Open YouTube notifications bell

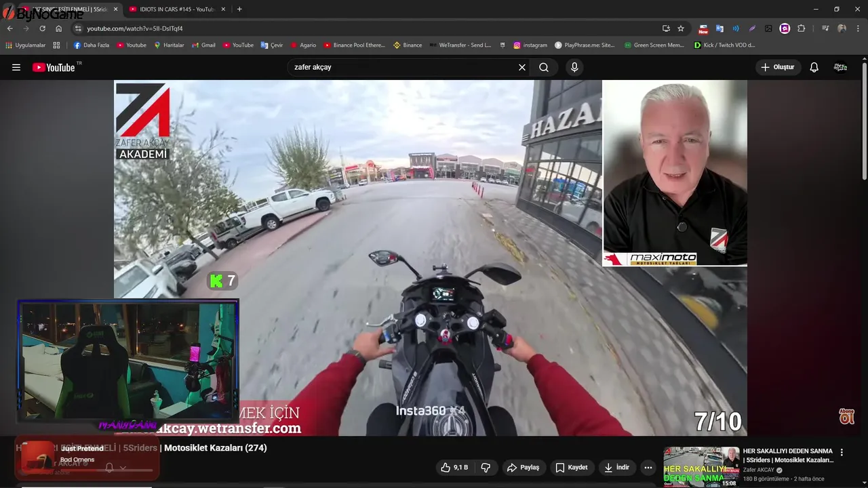814,67
